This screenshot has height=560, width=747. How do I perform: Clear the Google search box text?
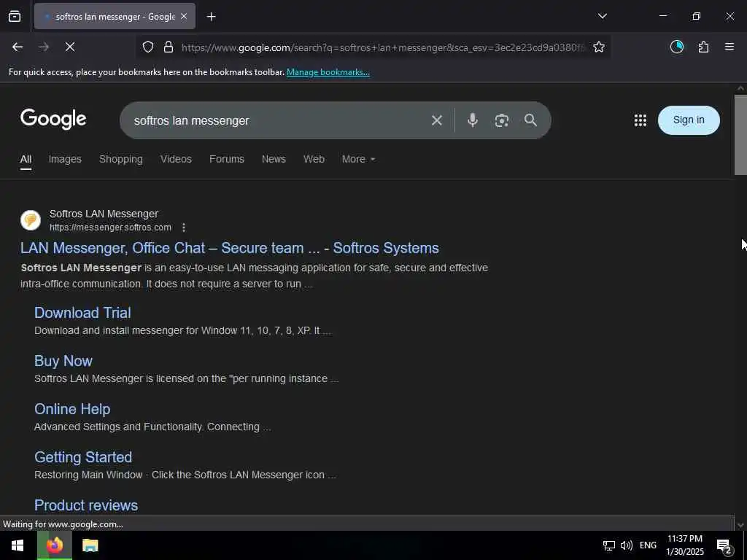click(x=437, y=120)
